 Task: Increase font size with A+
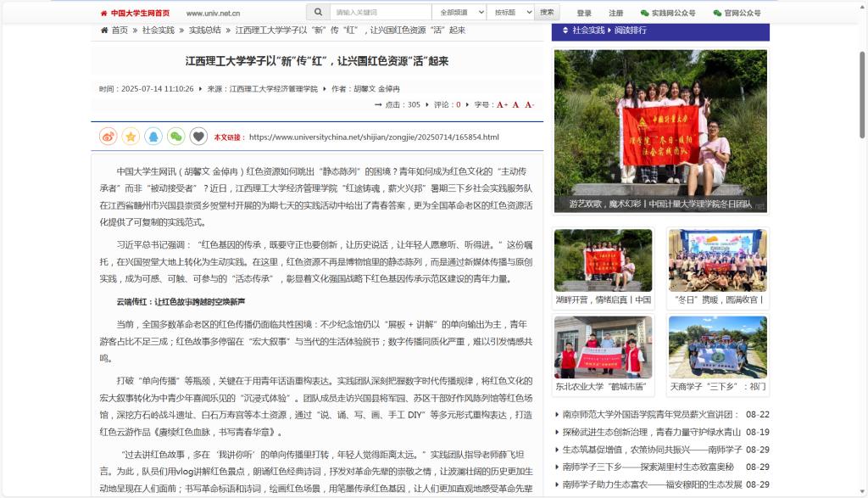pyautogui.click(x=502, y=105)
